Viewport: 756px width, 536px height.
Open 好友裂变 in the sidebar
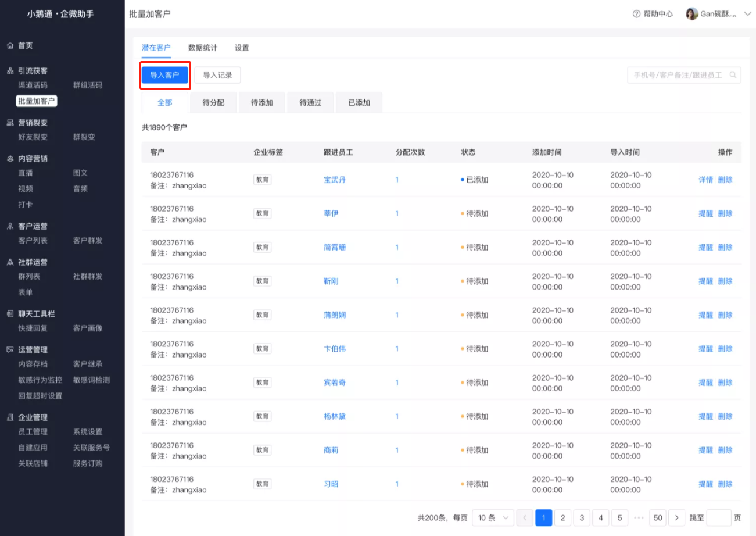(x=33, y=137)
